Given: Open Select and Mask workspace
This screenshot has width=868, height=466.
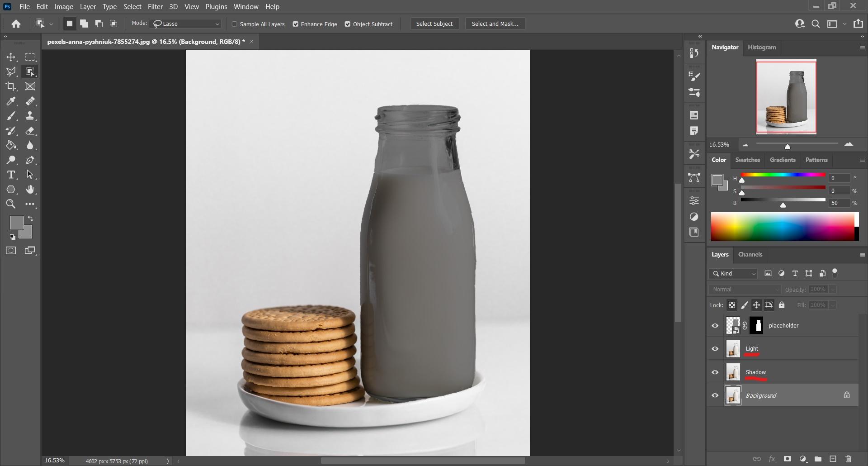Looking at the screenshot, I should click(x=495, y=24).
